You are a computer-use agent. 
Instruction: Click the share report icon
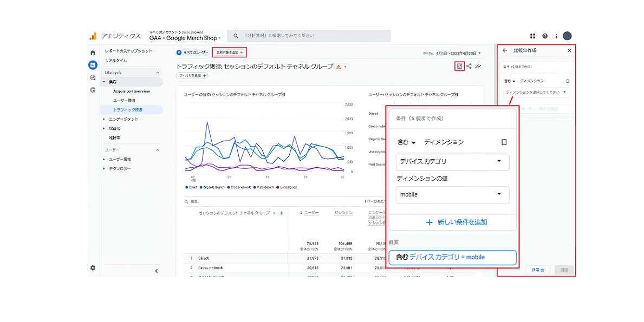pyautogui.click(x=469, y=66)
